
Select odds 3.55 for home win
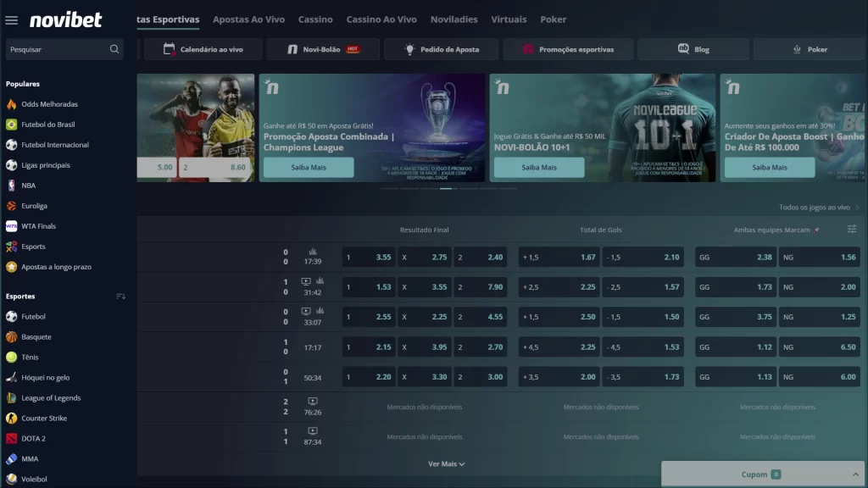369,258
